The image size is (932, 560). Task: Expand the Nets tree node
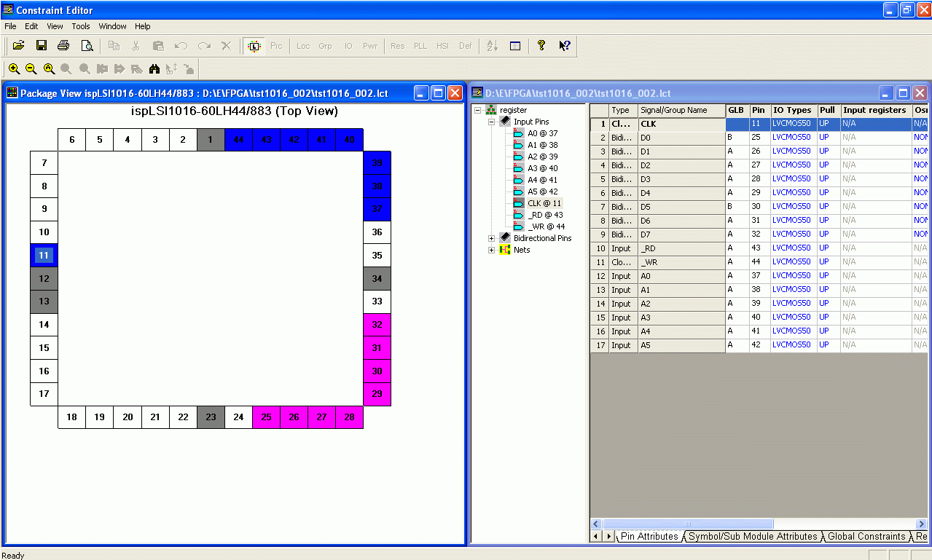tap(491, 250)
